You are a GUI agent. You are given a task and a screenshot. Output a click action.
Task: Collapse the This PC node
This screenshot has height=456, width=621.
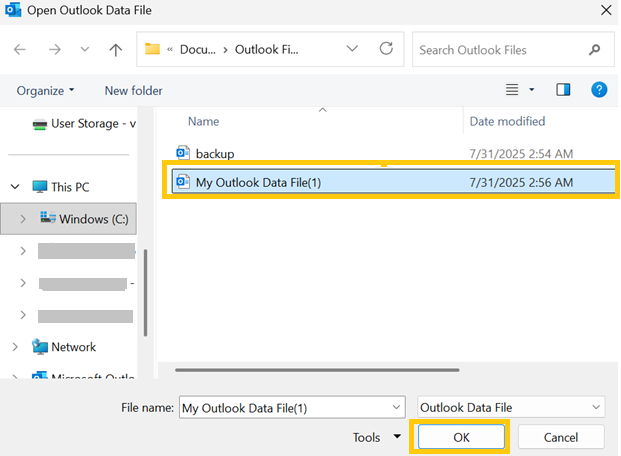tap(15, 187)
